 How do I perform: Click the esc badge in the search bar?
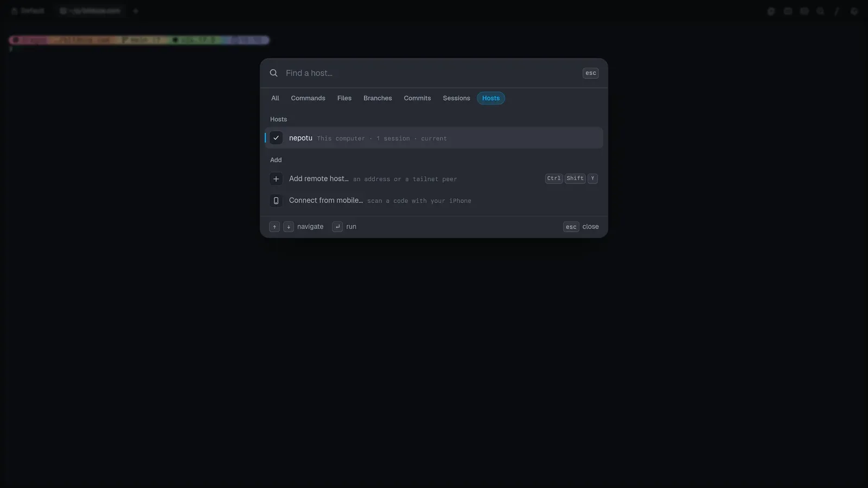[591, 73]
